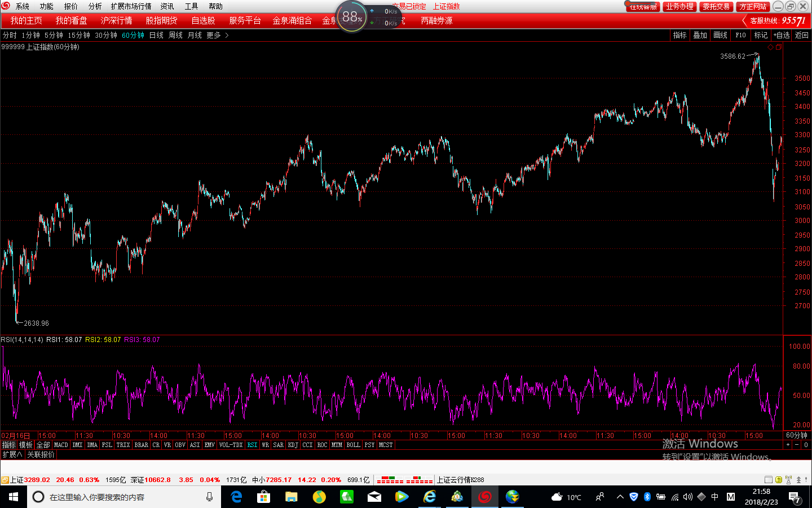Open the 功能 menu
This screenshot has width=812, height=508.
[x=46, y=6]
